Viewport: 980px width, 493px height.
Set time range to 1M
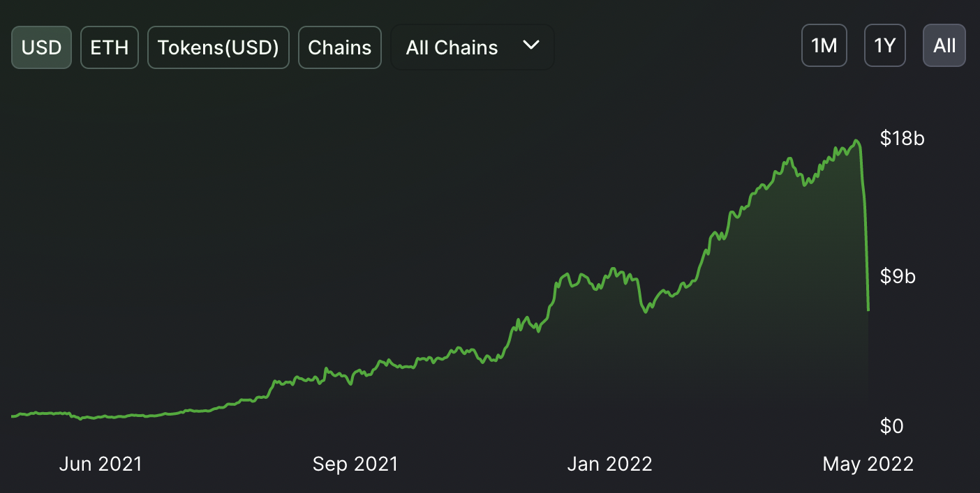point(824,46)
